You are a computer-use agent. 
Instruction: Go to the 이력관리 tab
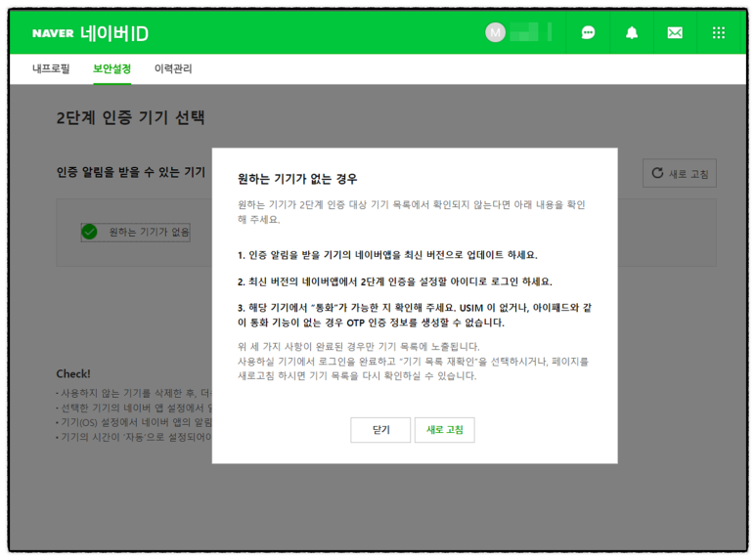click(x=173, y=69)
